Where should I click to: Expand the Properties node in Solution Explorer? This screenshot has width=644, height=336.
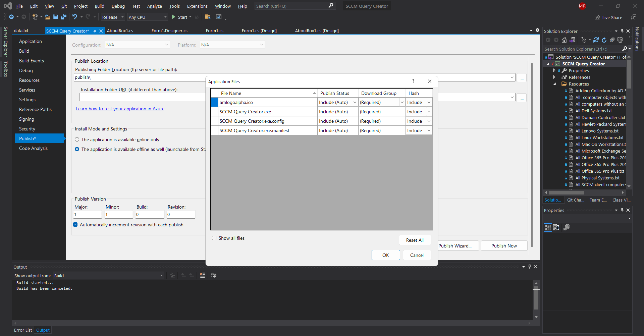coord(554,70)
